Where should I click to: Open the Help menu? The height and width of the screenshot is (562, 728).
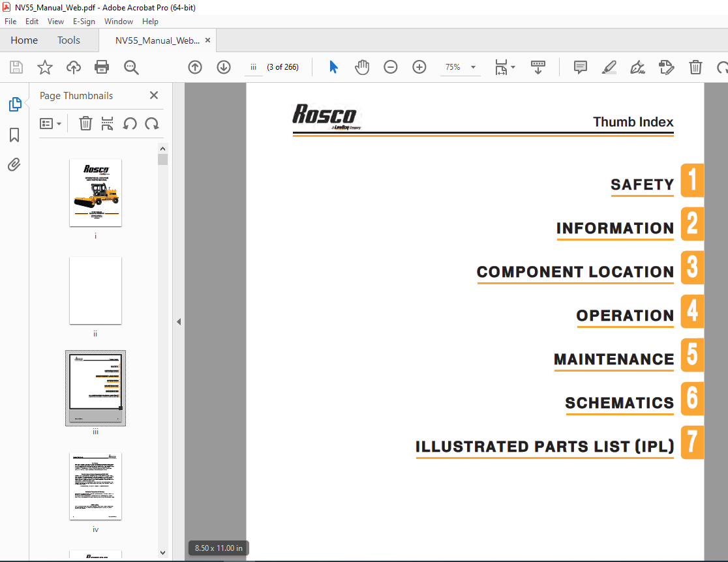150,22
